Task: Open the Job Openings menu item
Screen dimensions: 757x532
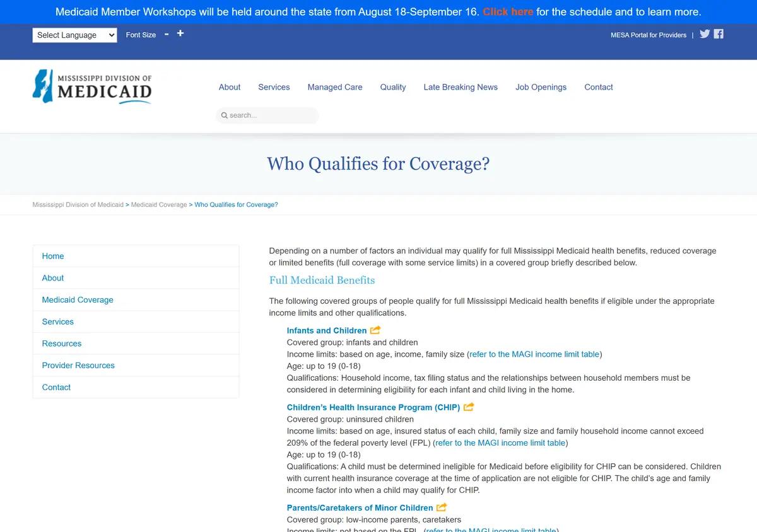Action: (x=541, y=87)
